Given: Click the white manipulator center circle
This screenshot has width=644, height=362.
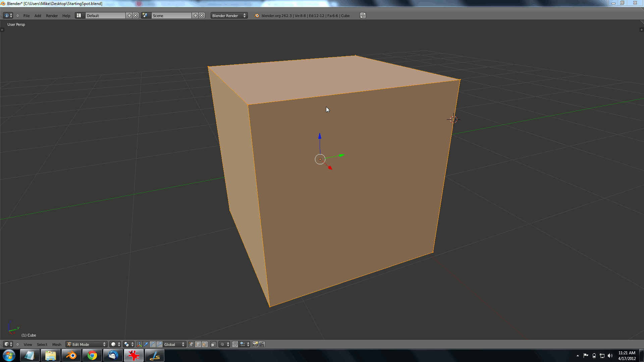Looking at the screenshot, I should pos(320,159).
